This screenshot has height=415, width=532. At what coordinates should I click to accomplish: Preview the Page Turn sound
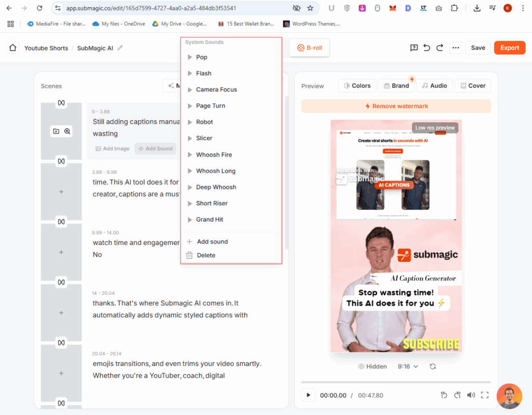click(190, 106)
